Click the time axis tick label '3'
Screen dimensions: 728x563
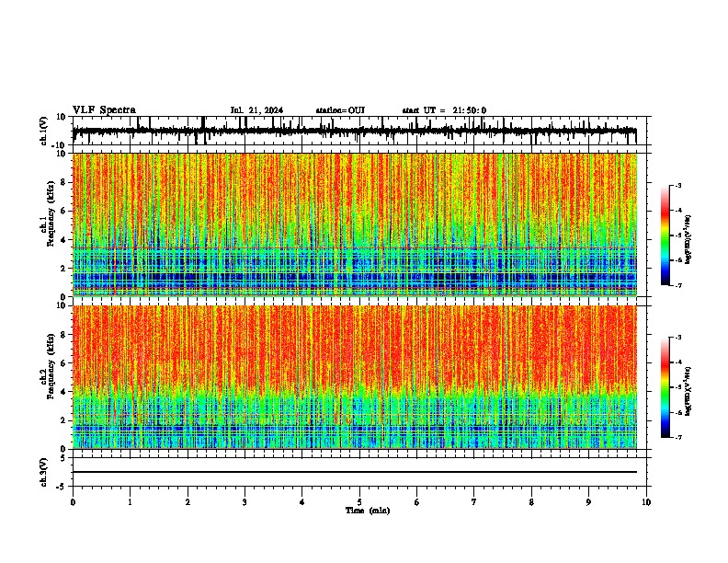pos(245,502)
